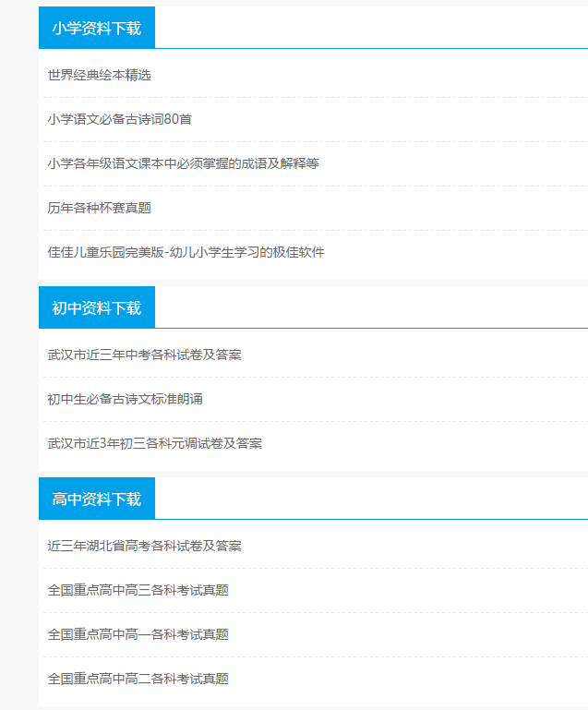The height and width of the screenshot is (710, 588).
Task: Click the 佳佳儿童乐园完美版 software link
Action: (x=186, y=252)
